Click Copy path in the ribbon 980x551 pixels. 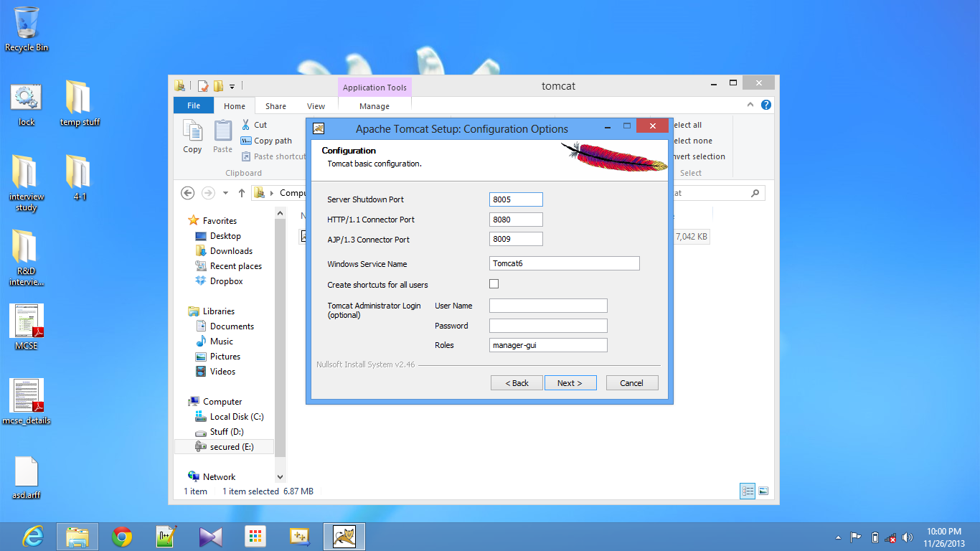point(266,141)
